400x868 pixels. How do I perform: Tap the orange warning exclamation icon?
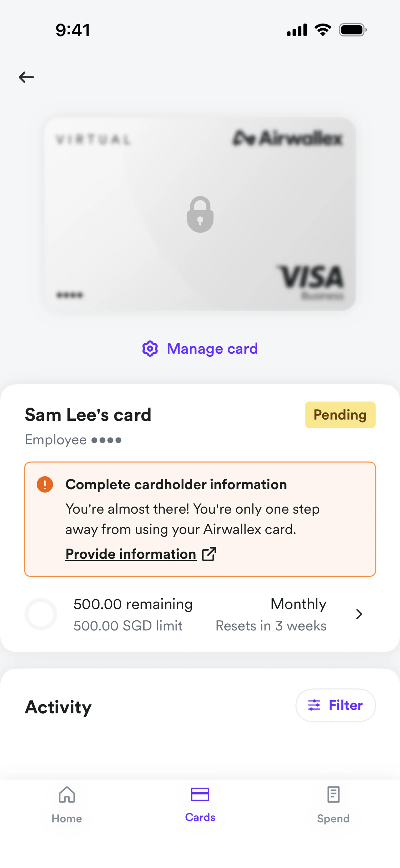pyautogui.click(x=45, y=484)
